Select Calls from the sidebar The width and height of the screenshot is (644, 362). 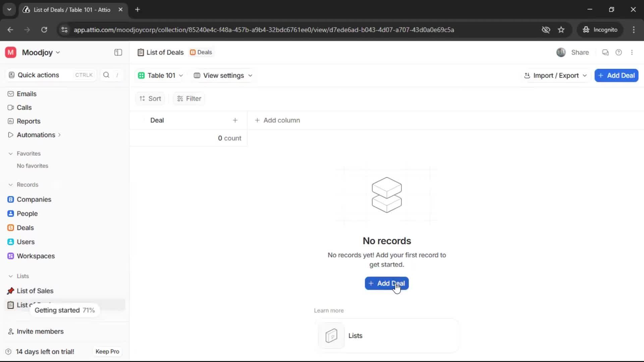tap(24, 107)
